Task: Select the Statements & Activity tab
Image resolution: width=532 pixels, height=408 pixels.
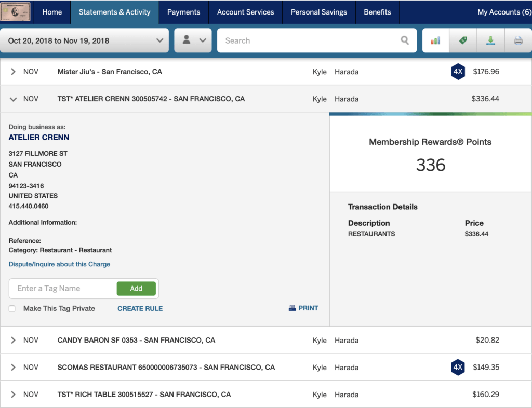Action: click(115, 12)
